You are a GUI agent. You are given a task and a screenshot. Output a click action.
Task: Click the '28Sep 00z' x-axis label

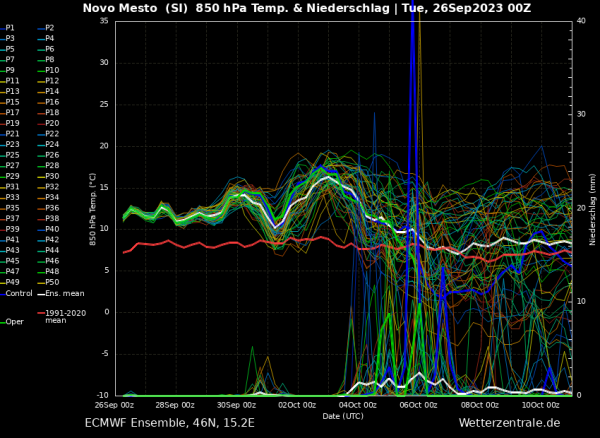coord(175,405)
